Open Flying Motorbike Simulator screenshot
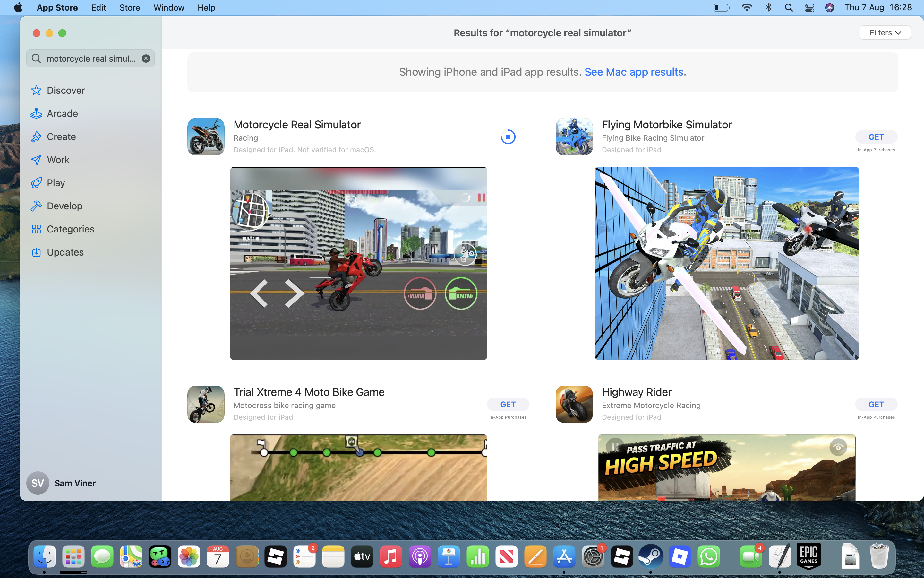 tap(727, 263)
